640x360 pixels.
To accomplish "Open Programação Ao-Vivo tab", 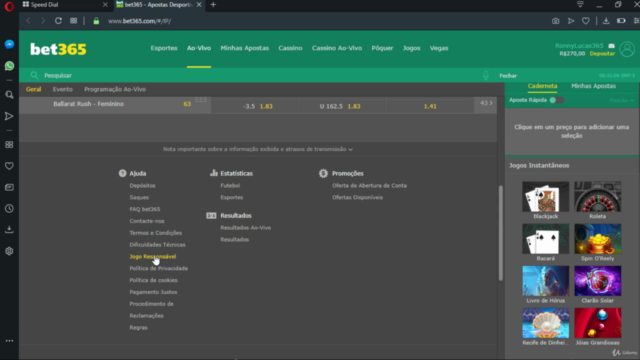I will pos(115,89).
